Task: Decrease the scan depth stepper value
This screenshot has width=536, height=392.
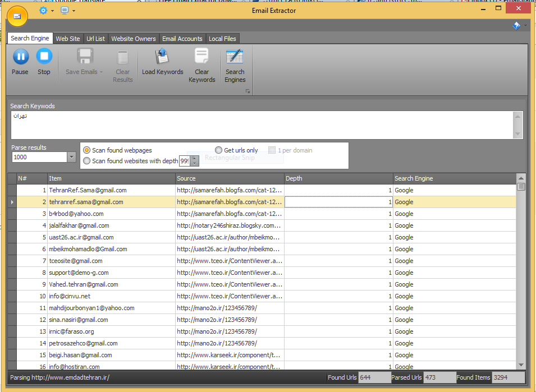Action: click(x=195, y=164)
